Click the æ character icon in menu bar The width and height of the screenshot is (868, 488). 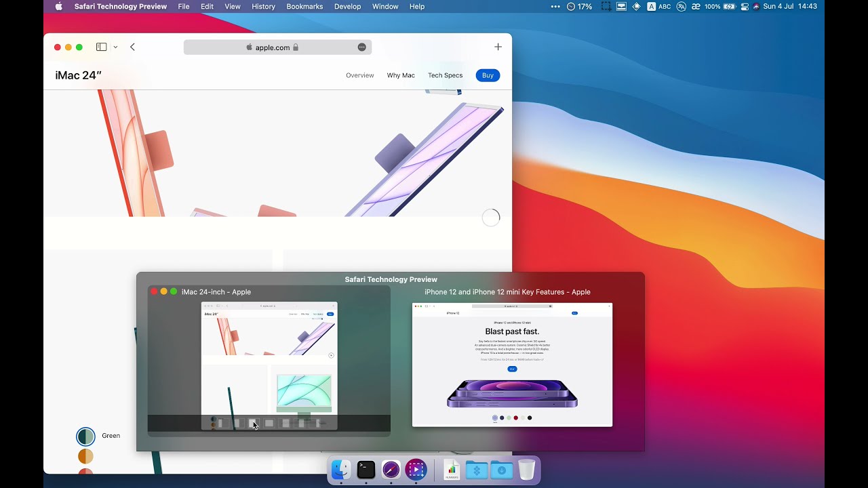click(696, 7)
